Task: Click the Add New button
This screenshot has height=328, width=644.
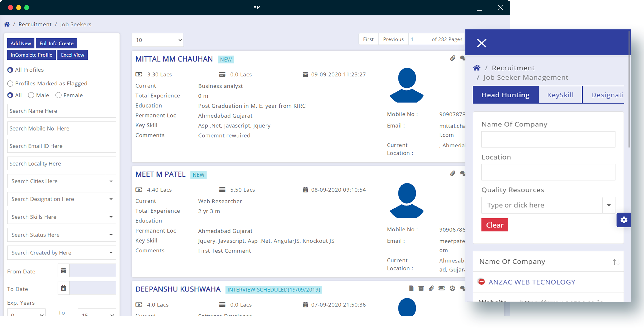Action: [21, 43]
